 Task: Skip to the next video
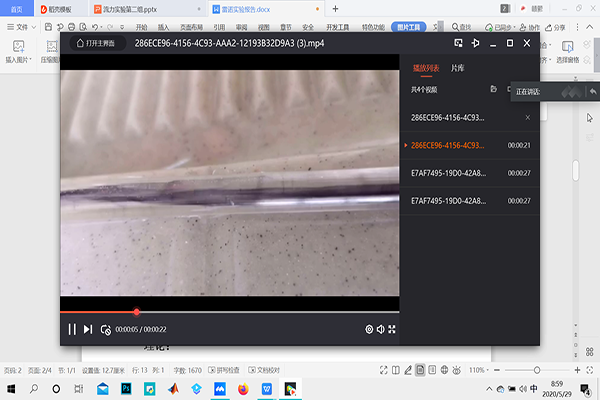coord(88,329)
